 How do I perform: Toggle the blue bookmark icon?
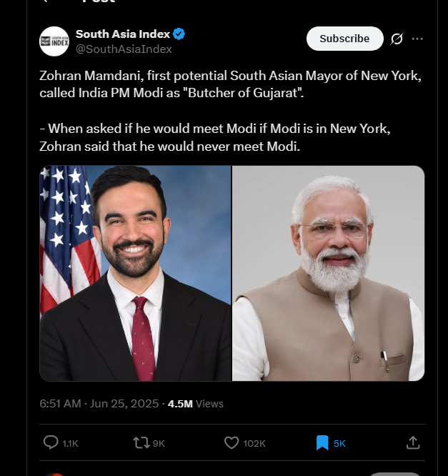[x=322, y=443]
